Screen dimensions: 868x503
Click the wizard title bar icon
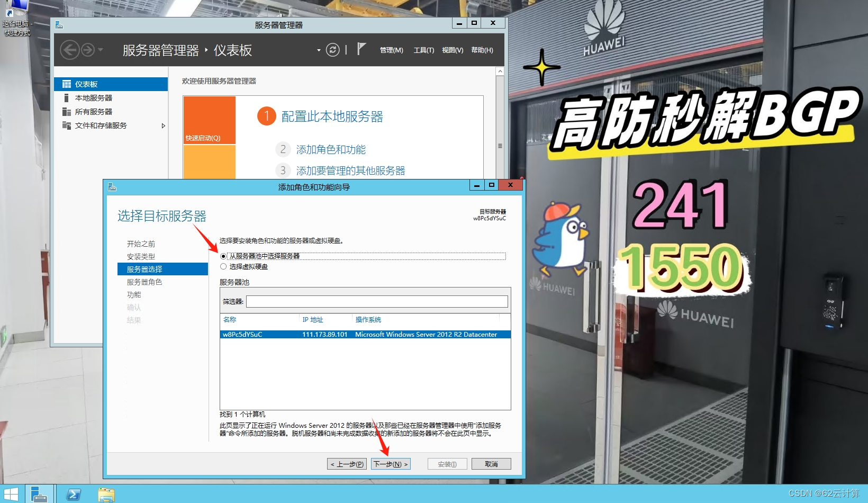click(112, 187)
